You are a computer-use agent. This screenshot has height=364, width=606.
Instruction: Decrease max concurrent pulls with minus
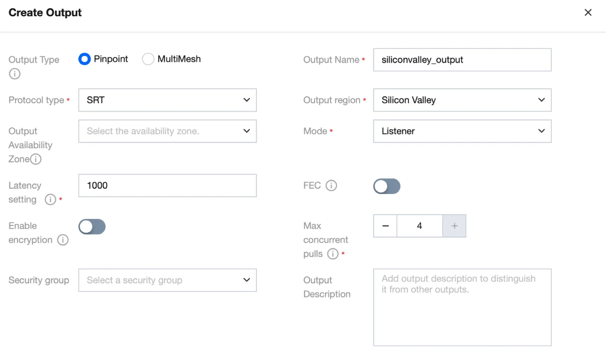coord(386,226)
